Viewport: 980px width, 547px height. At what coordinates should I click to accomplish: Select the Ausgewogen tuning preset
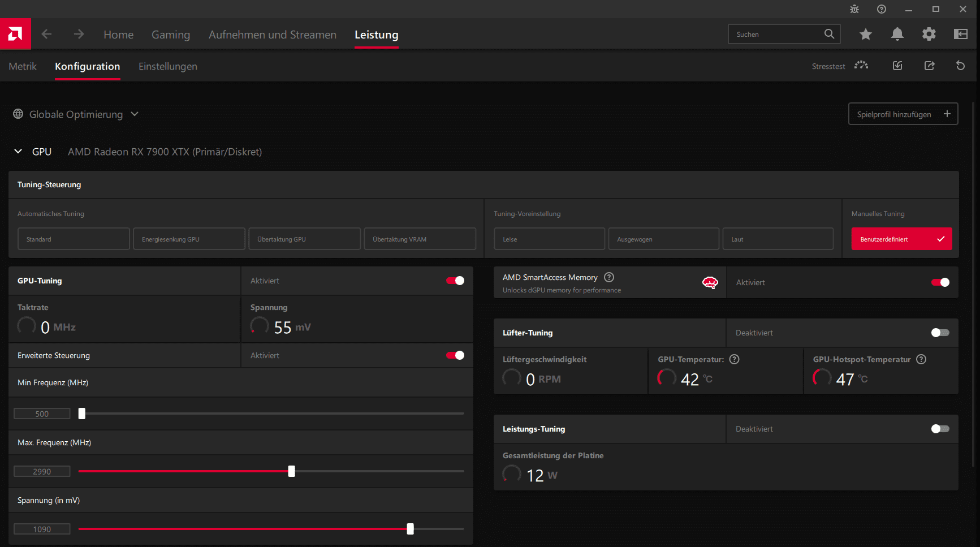click(663, 239)
